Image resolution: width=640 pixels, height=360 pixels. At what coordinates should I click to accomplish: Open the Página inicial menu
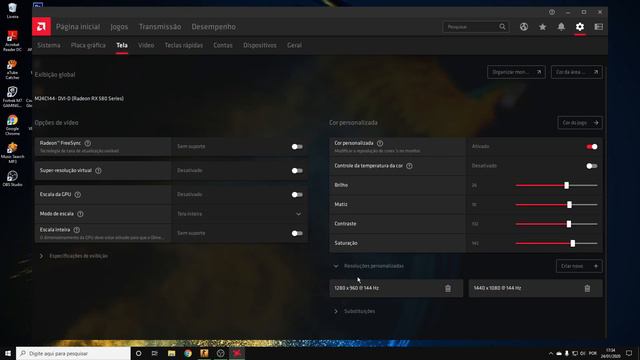(78, 27)
